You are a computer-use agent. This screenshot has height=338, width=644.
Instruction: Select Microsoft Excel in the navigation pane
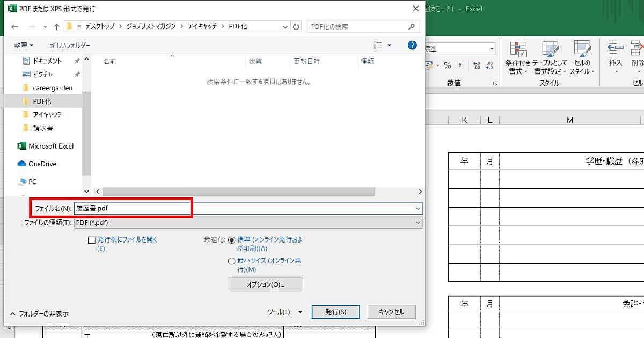pos(46,146)
